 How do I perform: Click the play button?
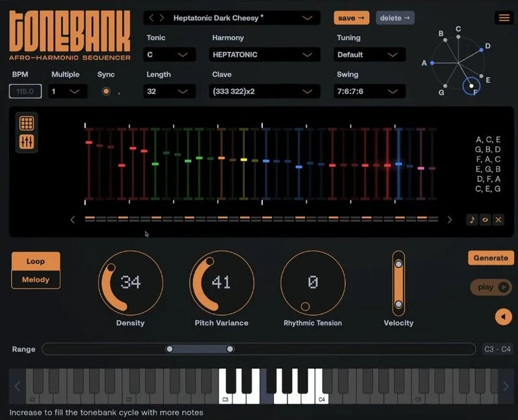[x=491, y=287]
